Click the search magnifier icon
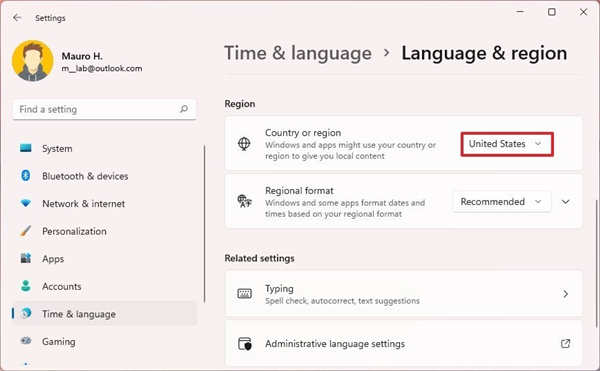600x371 pixels. click(184, 109)
